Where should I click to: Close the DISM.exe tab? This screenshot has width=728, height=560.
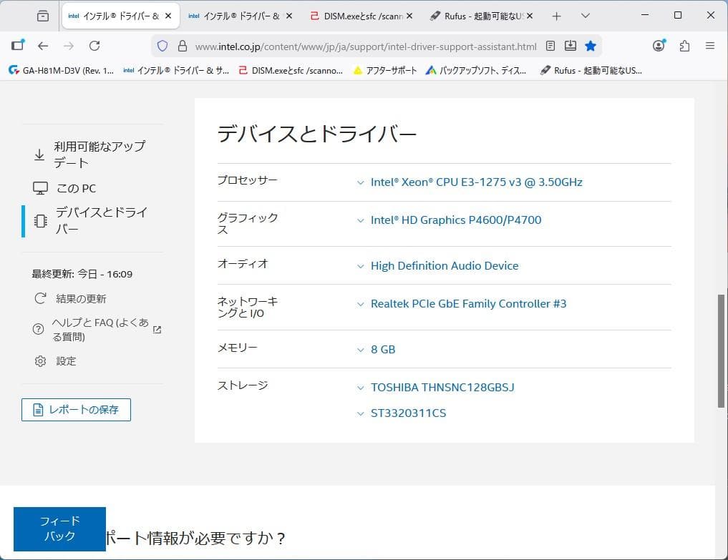click(409, 16)
